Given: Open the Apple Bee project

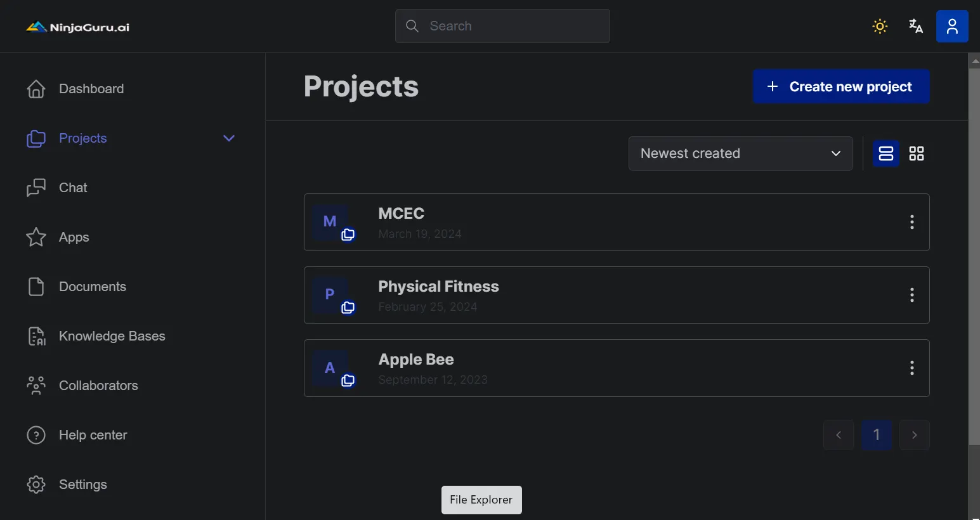Looking at the screenshot, I should click(416, 360).
